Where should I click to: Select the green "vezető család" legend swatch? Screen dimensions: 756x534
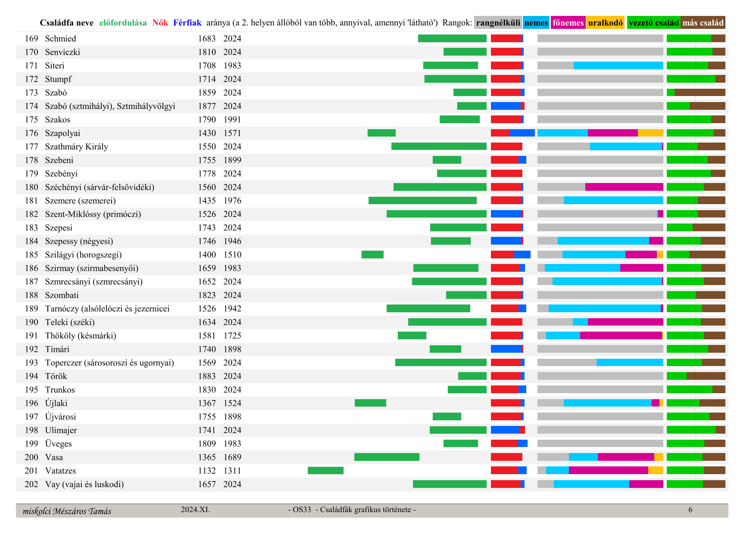653,23
